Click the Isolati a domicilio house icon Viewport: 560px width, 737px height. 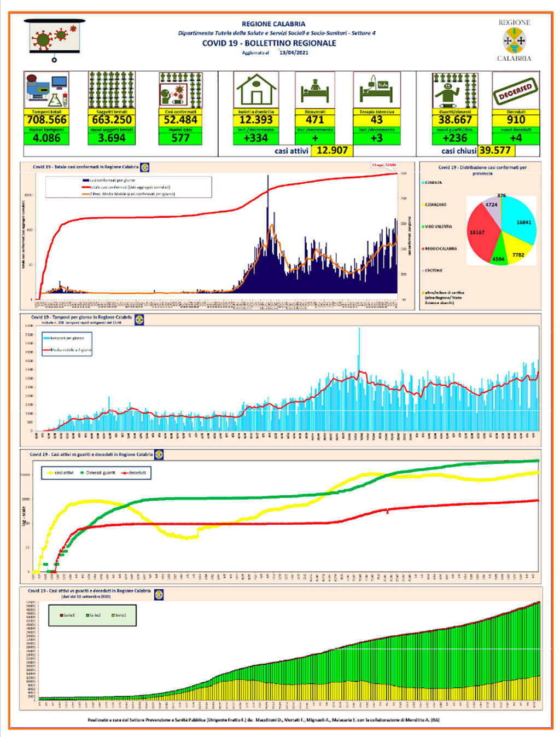(x=256, y=90)
